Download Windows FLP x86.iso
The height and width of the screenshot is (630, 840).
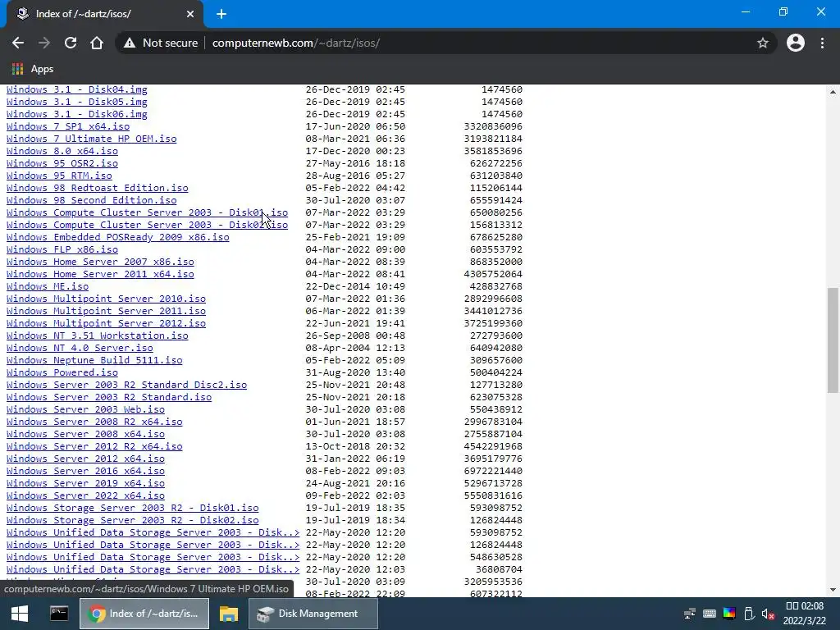coord(62,249)
